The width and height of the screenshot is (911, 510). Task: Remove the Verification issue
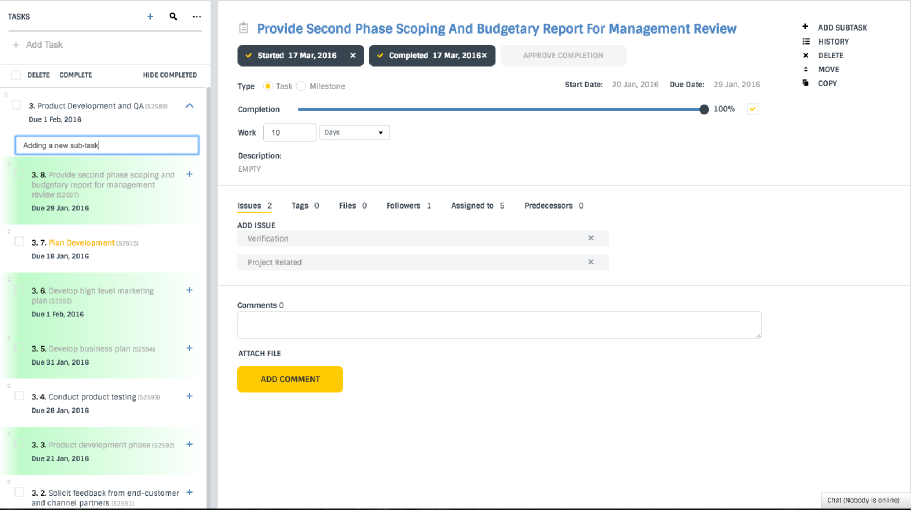(x=591, y=238)
